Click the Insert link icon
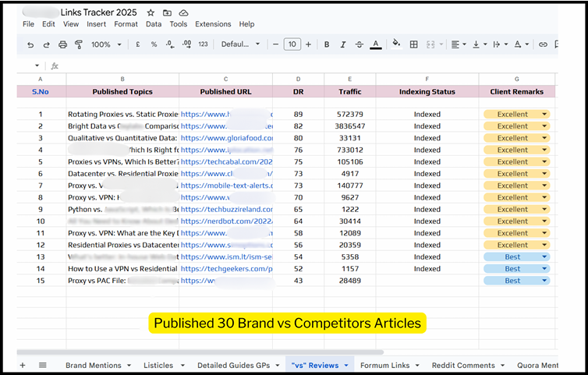The height and width of the screenshot is (375, 588). 543,44
